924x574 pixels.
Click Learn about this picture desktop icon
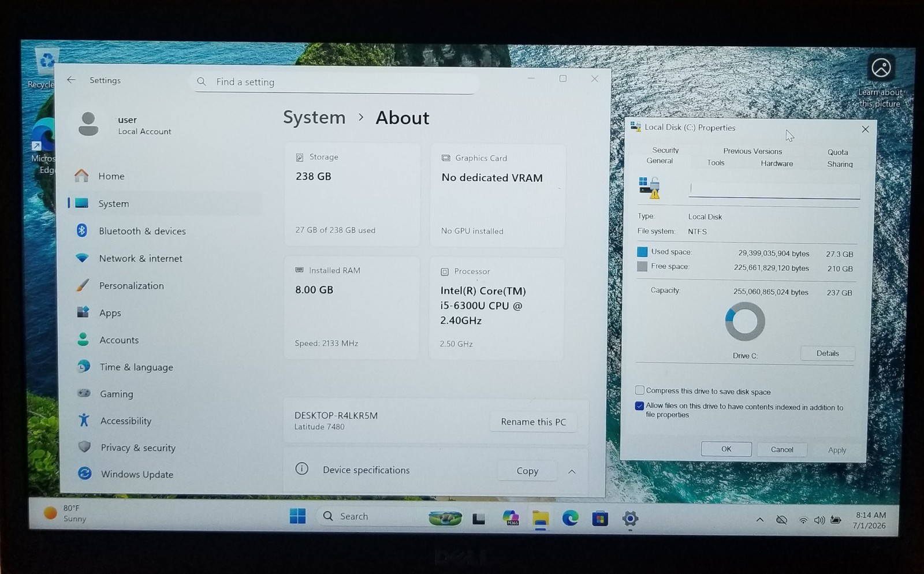881,81
